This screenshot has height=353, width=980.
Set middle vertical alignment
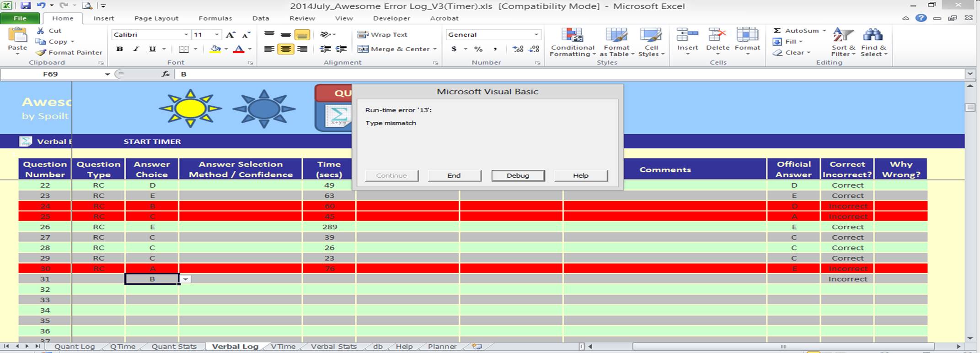click(286, 35)
